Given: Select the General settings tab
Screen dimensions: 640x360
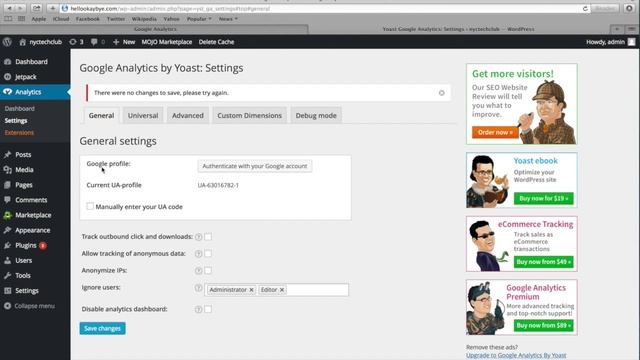Looking at the screenshot, I should (101, 116).
